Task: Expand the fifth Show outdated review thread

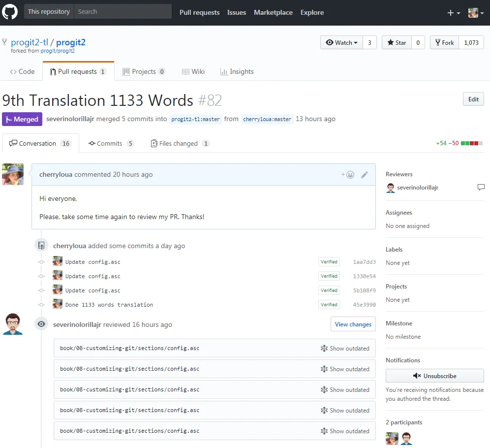Action: [x=345, y=431]
